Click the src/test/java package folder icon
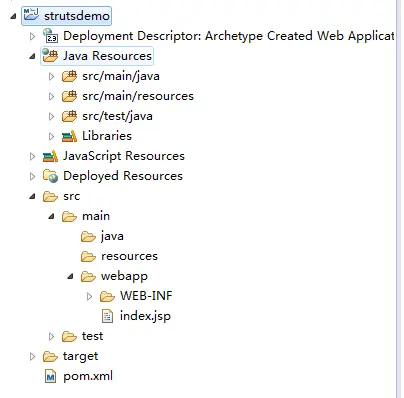This screenshot has width=404, height=398. point(69,116)
